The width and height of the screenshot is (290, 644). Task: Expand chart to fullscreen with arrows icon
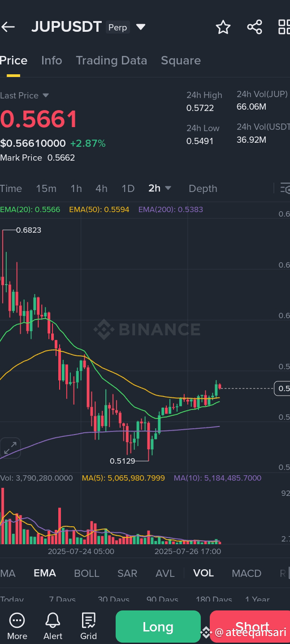pos(10,448)
